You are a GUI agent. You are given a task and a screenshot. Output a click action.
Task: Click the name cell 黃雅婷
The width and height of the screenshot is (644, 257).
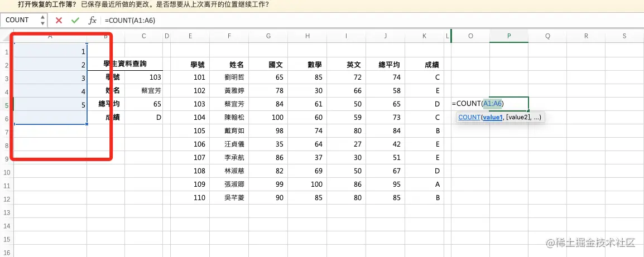(229, 91)
